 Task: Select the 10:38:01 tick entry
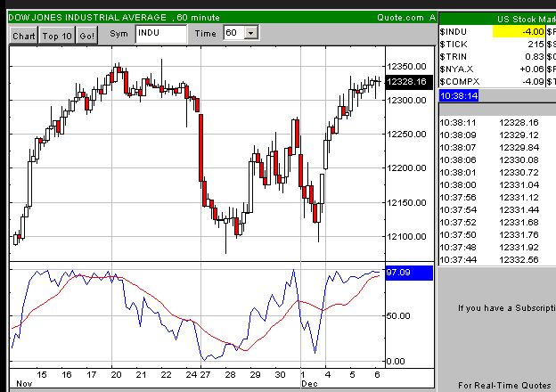[497, 172]
